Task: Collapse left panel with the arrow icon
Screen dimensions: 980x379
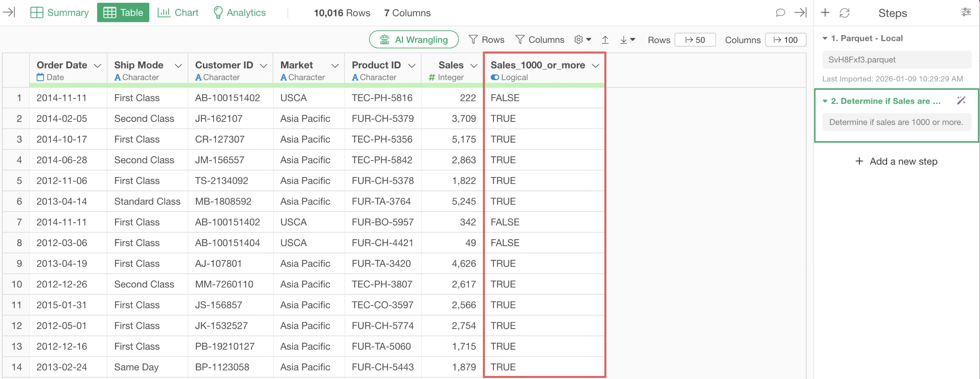Action: (x=9, y=12)
